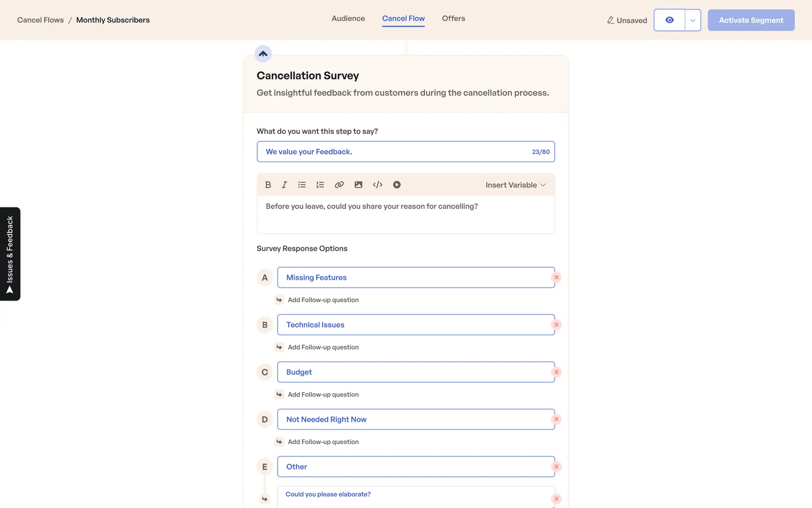Add follow-up question under Technical Issues
The width and height of the screenshot is (812, 508).
[323, 347]
